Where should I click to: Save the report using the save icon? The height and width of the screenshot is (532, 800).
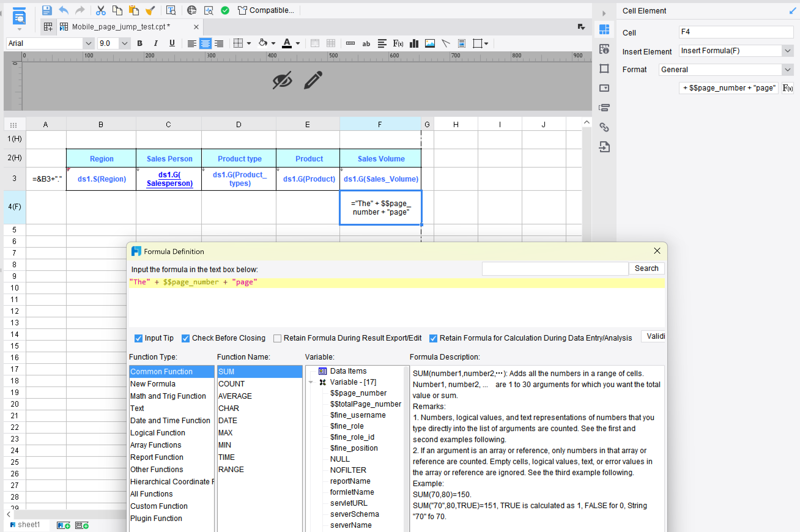coord(47,10)
